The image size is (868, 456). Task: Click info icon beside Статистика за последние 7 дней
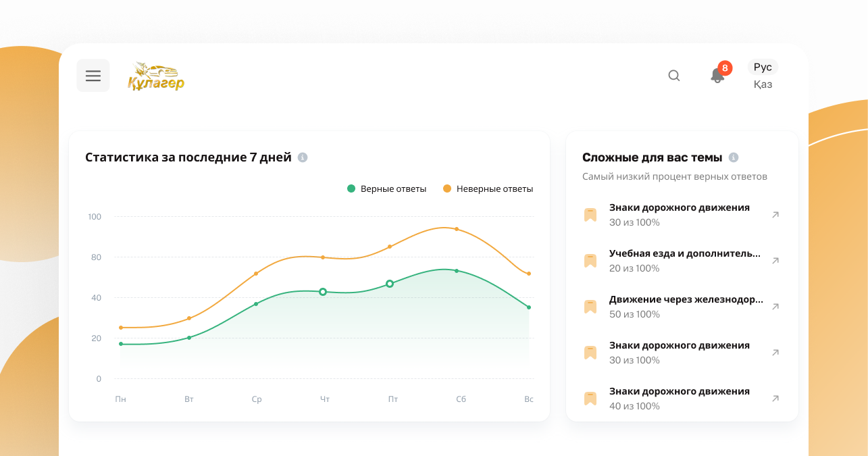303,157
